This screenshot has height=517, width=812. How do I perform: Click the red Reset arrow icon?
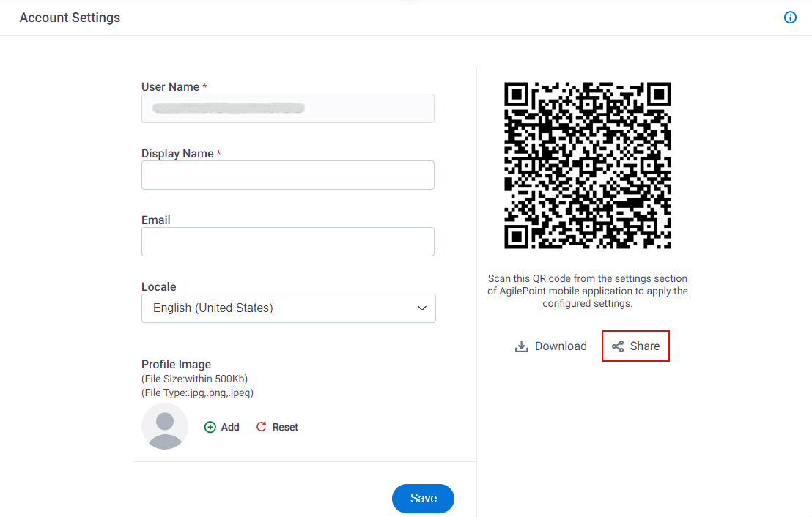click(x=262, y=426)
